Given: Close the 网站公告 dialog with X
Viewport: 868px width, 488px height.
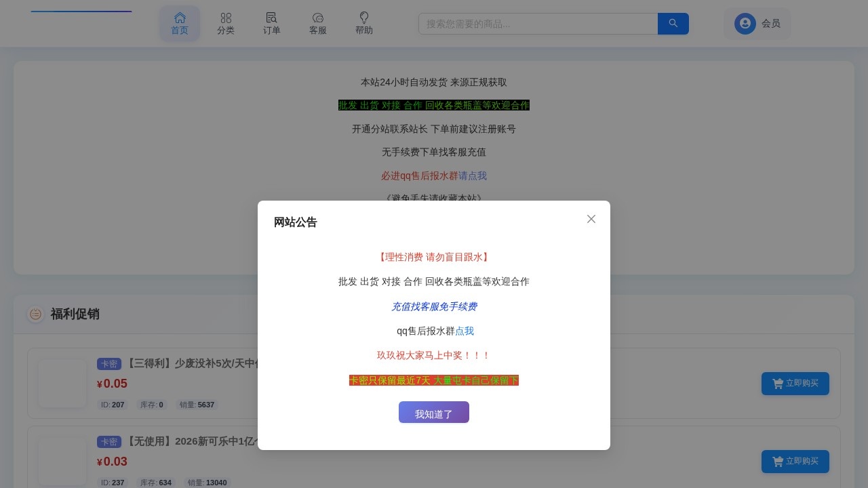Looking at the screenshot, I should (x=591, y=219).
